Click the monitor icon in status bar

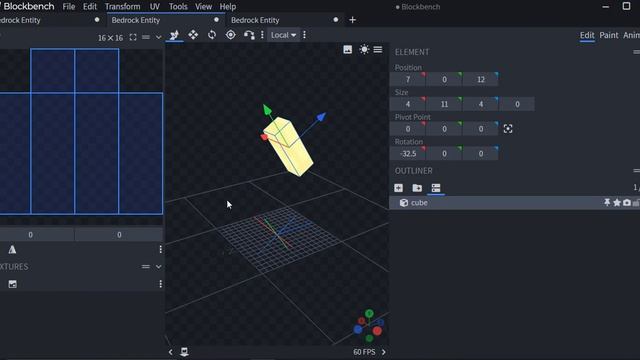point(184,352)
